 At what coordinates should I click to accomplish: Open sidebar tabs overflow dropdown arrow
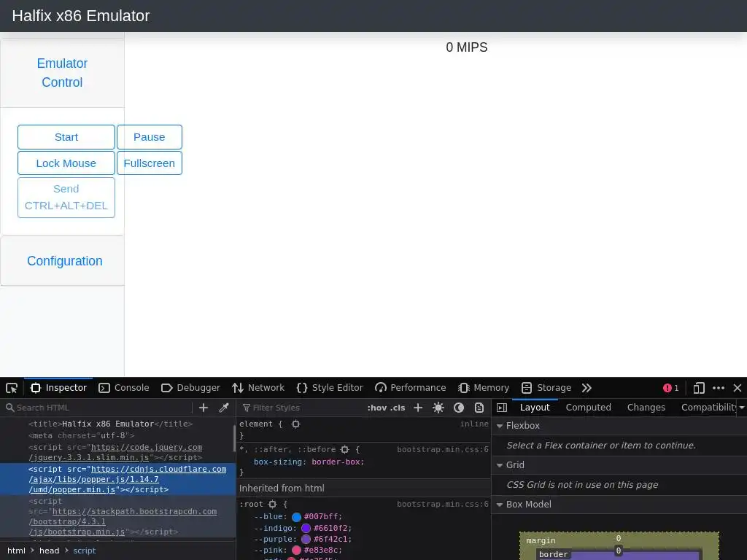click(742, 408)
